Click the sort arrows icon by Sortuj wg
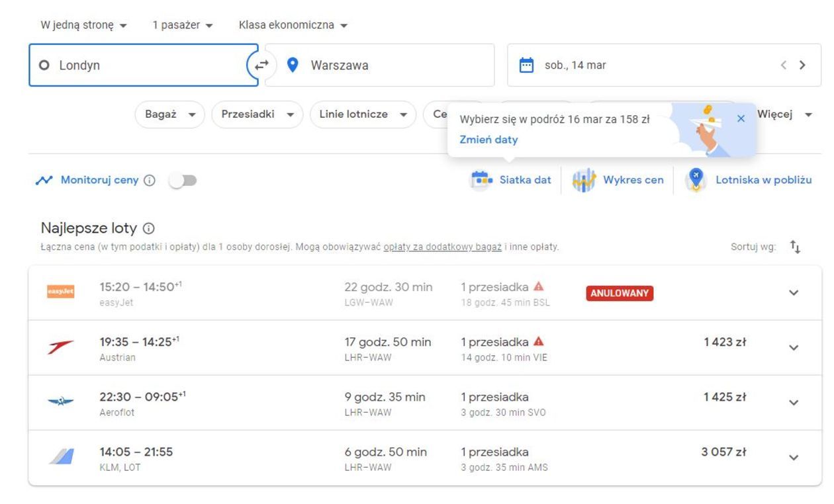This screenshot has height=504, width=834. tap(795, 247)
